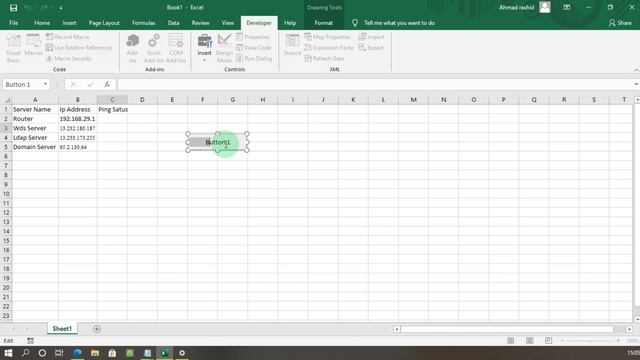Switch to the Page Layout tab
Image resolution: width=640 pixels, height=360 pixels.
point(104,23)
